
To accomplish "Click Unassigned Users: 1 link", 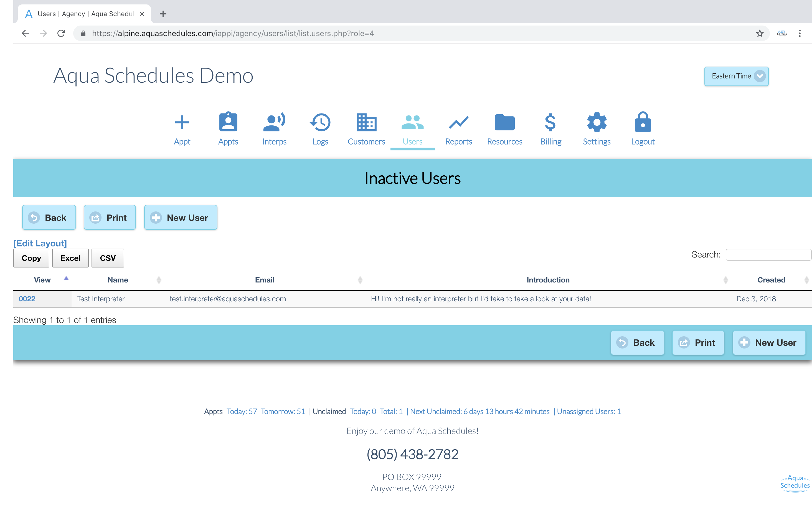I will coord(589,412).
